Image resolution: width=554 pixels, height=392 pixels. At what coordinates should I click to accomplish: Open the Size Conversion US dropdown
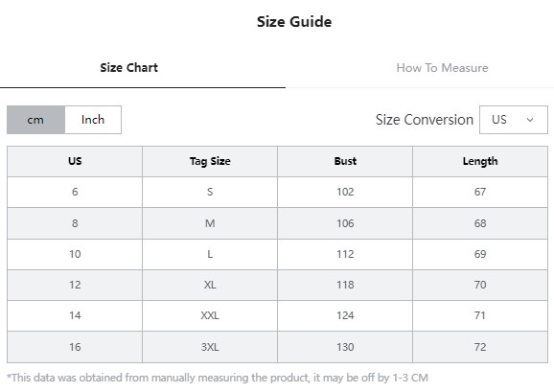click(x=514, y=120)
